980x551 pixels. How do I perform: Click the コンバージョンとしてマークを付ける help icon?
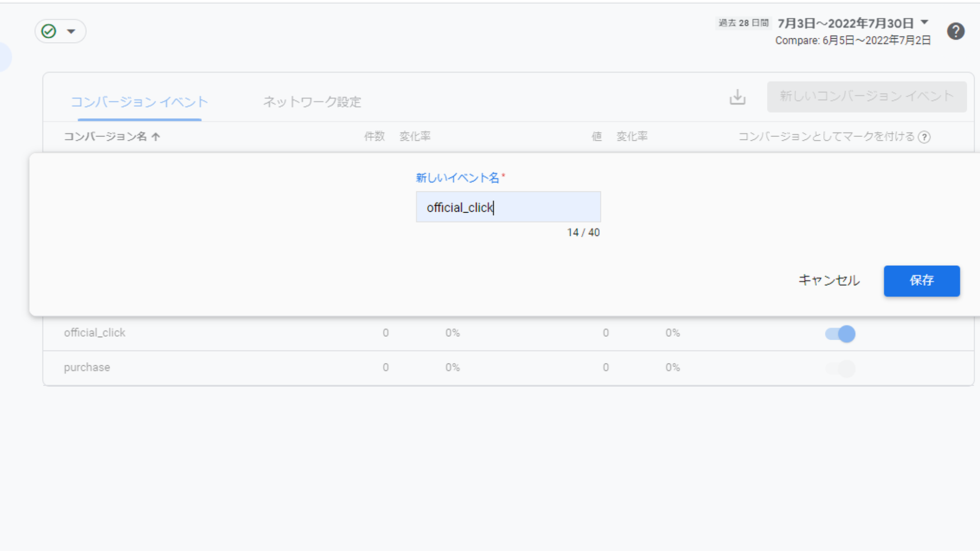click(925, 137)
